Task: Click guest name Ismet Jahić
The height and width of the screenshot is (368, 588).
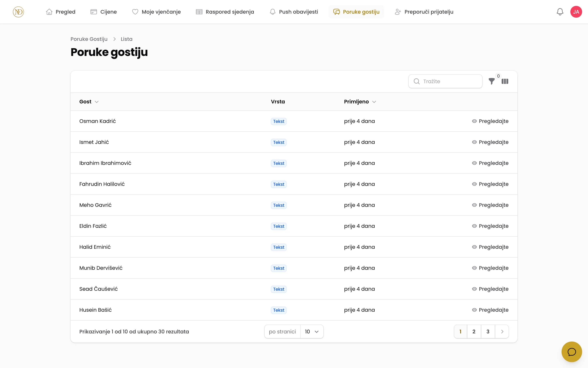Action: [94, 142]
